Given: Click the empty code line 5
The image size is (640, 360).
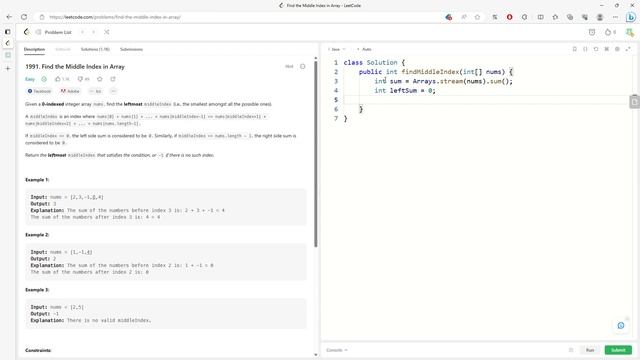Looking at the screenshot, I should pyautogui.click(x=486, y=100).
